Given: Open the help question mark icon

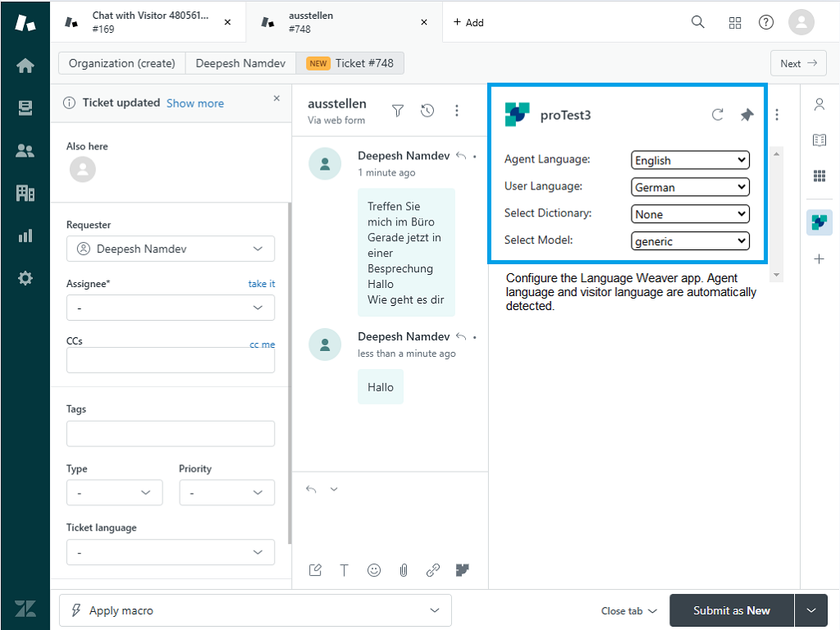Looking at the screenshot, I should tap(766, 22).
